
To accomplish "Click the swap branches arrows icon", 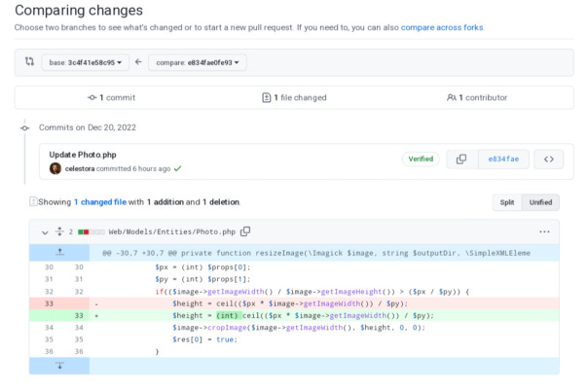I will [x=29, y=62].
